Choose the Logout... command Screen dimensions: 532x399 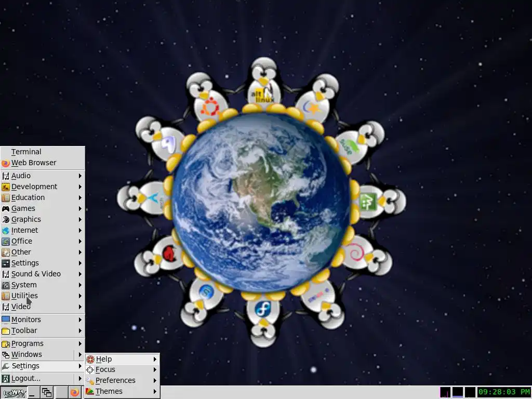[x=37, y=378]
